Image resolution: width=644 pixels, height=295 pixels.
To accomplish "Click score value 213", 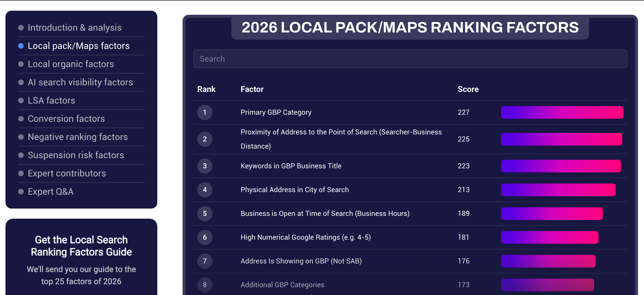I will (x=464, y=190).
